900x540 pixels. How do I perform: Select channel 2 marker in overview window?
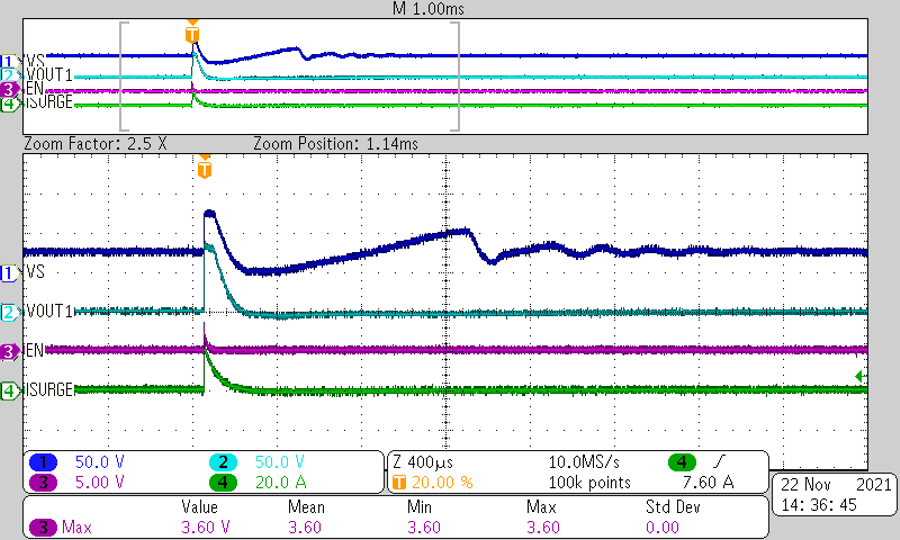9,75
